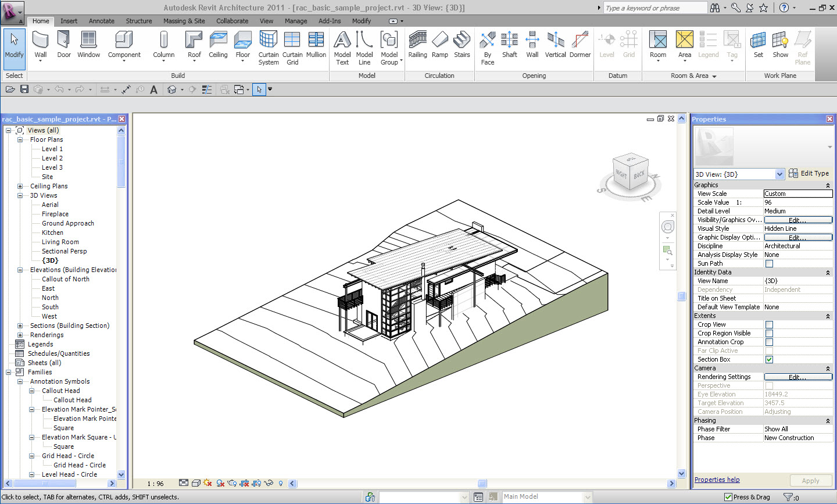
Task: Click the Edit Type button
Action: [x=813, y=173]
